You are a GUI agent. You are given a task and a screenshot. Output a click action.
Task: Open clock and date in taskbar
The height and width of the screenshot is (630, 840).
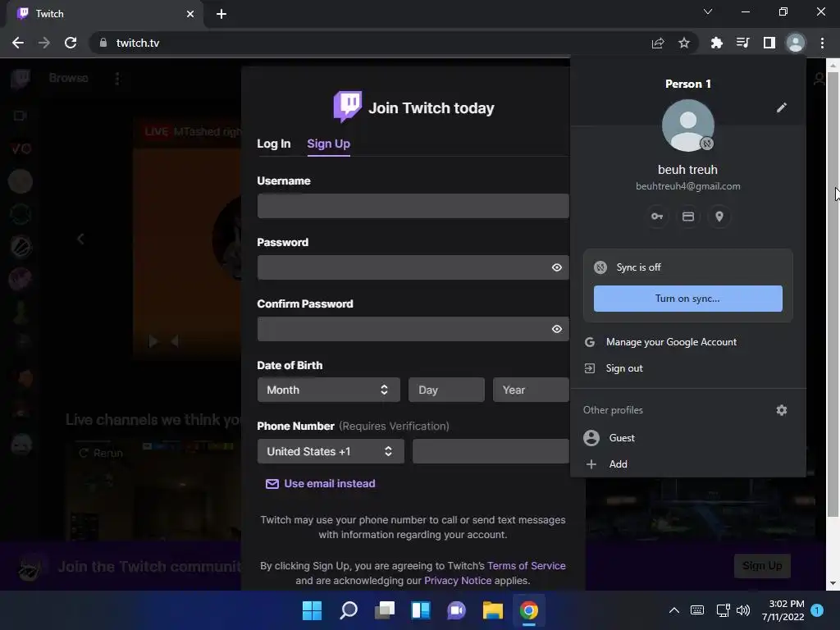coord(783,610)
